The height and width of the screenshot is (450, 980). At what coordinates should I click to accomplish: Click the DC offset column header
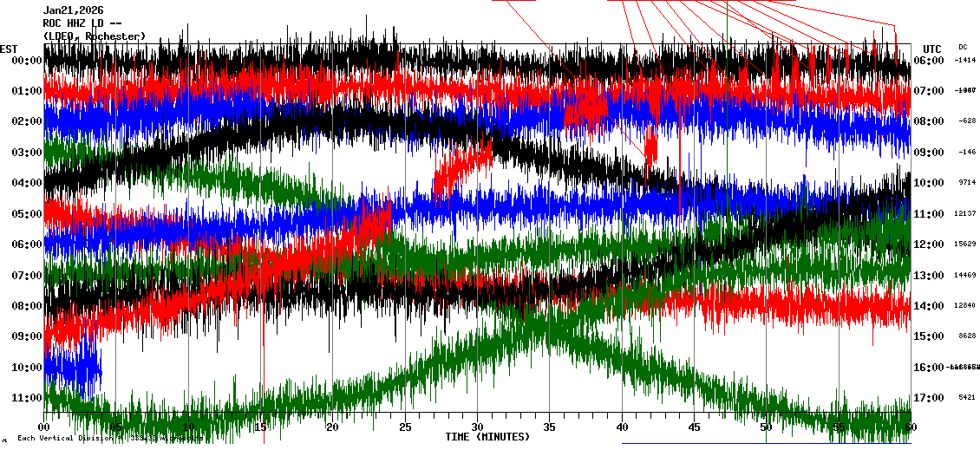point(963,47)
